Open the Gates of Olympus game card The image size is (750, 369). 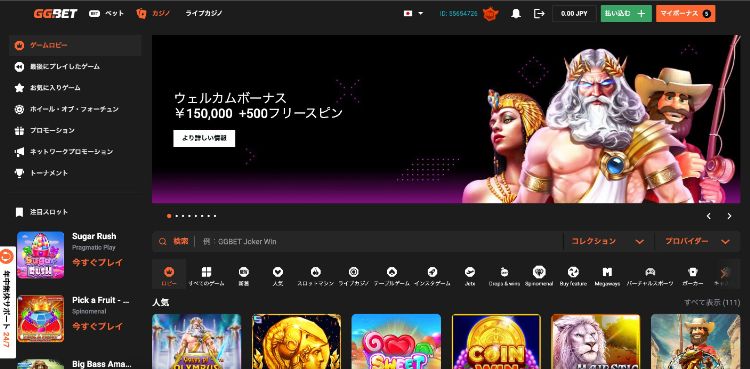pos(197,341)
